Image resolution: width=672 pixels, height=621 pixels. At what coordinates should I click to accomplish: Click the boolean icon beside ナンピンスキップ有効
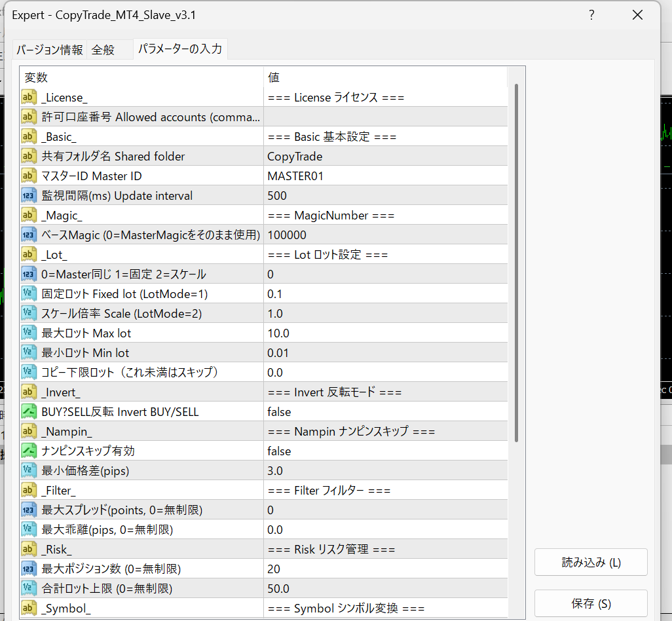coord(29,451)
